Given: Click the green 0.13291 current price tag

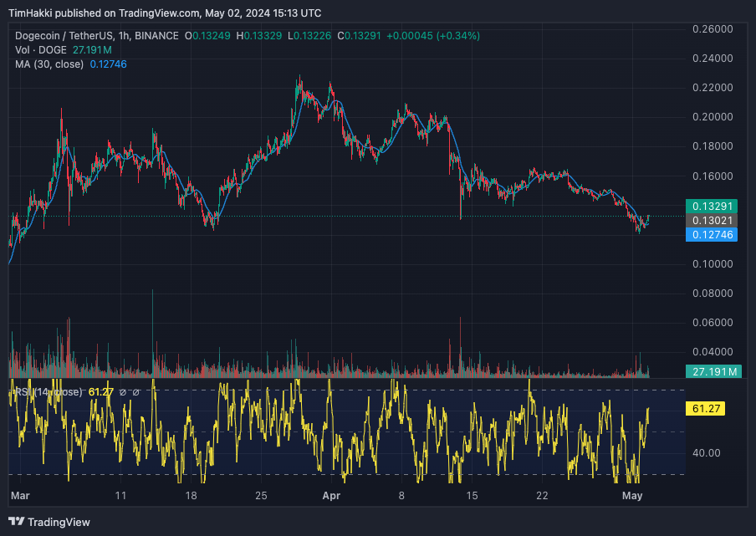Looking at the screenshot, I should [710, 205].
